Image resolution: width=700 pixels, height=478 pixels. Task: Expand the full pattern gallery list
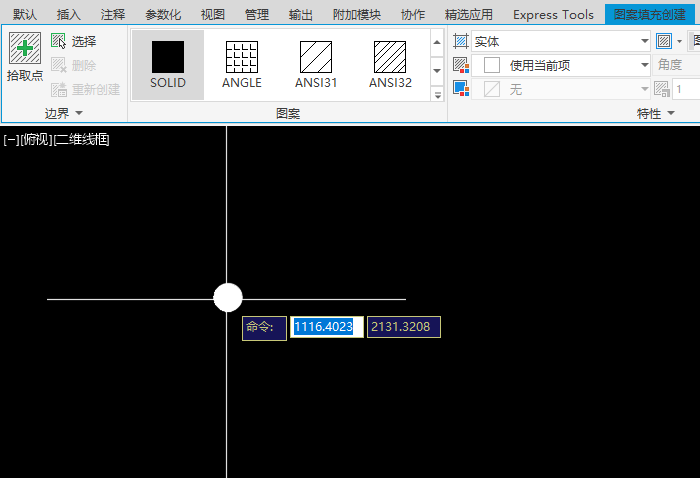[x=438, y=94]
